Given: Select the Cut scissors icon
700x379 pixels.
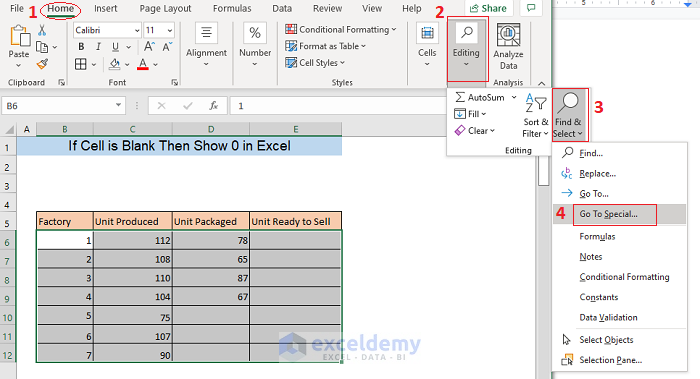Looking at the screenshot, I should (x=42, y=30).
